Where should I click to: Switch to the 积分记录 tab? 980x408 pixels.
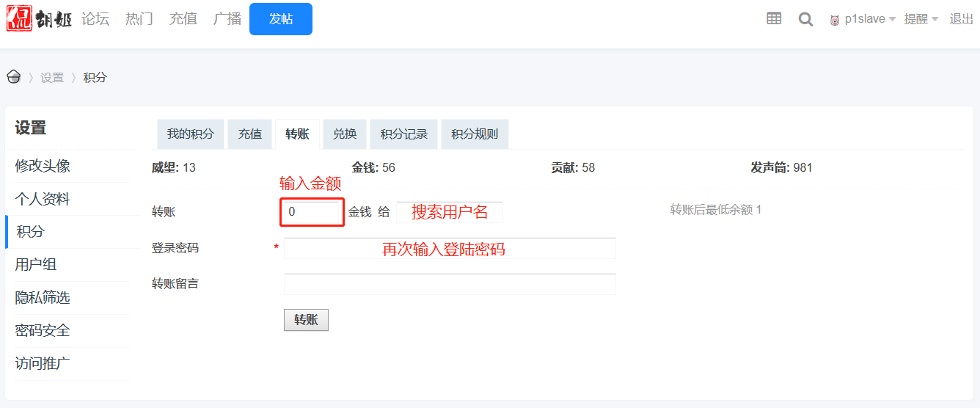coord(403,134)
